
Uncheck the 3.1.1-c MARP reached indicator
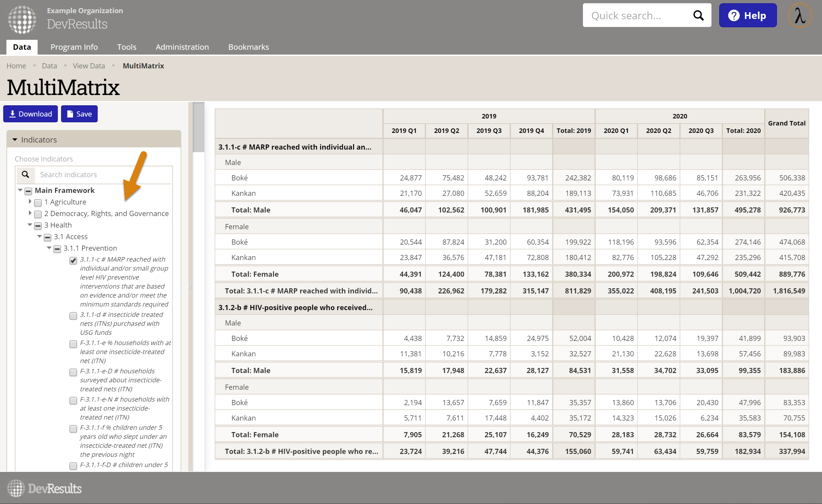coord(73,260)
